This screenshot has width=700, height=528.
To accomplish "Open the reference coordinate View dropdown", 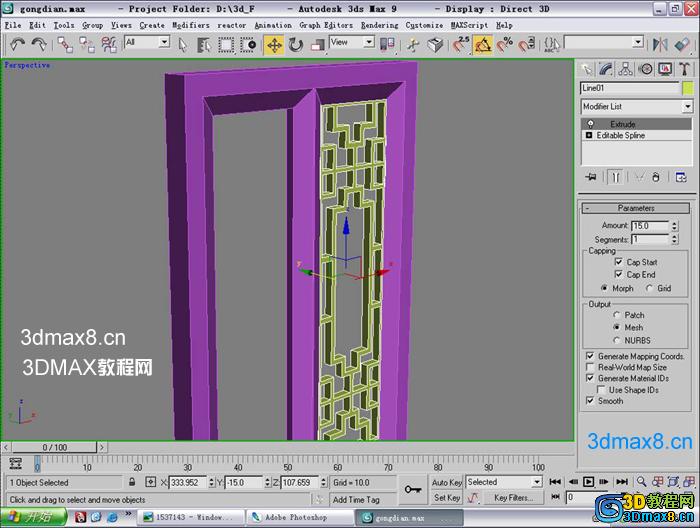I will (369, 42).
